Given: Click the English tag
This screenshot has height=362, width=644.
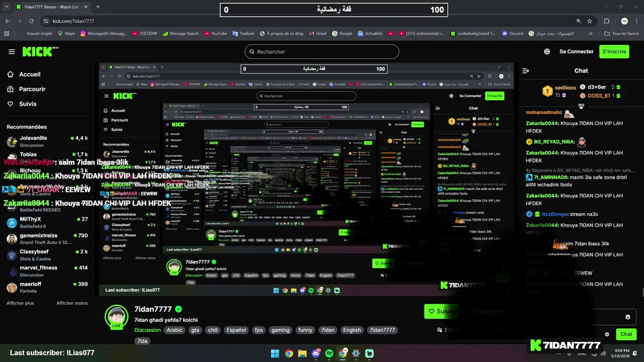Looking at the screenshot, I should click(x=352, y=330).
